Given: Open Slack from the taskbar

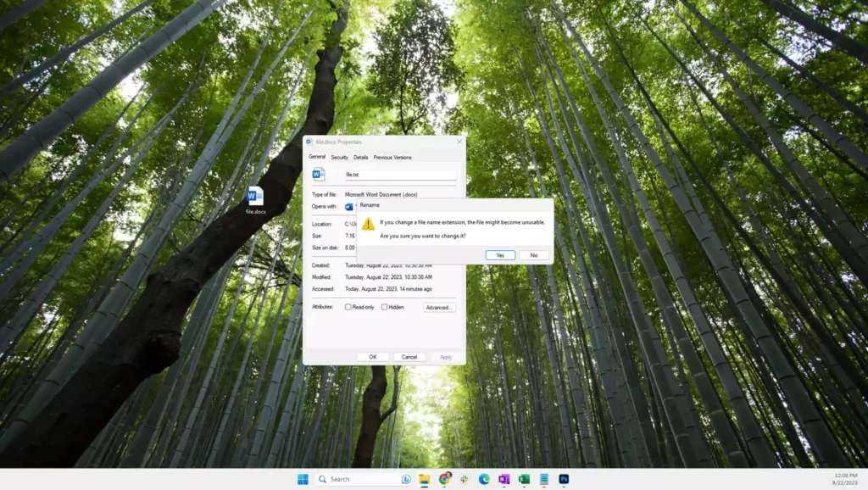Looking at the screenshot, I should pyautogui.click(x=465, y=479).
